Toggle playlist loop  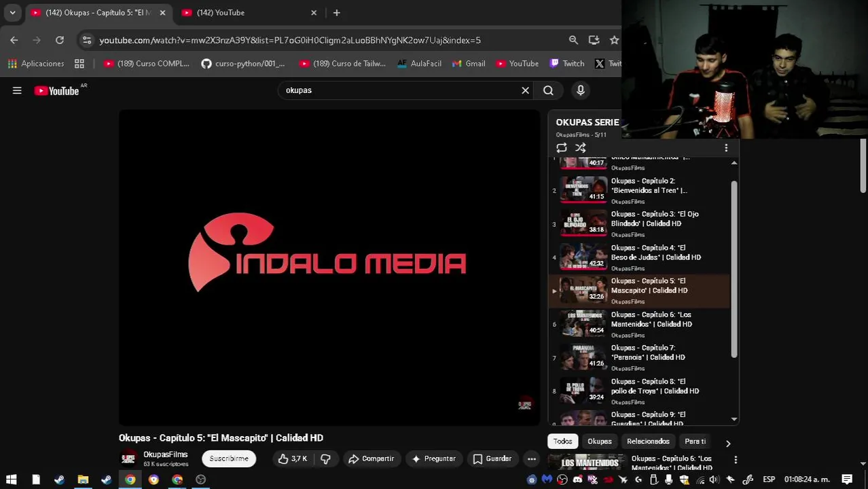[x=562, y=147]
